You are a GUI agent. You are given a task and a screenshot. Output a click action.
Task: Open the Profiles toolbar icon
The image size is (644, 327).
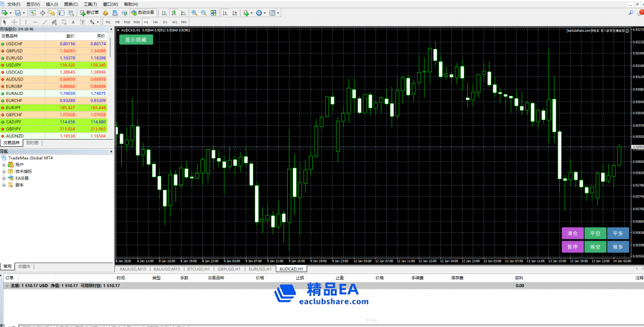(x=18, y=13)
